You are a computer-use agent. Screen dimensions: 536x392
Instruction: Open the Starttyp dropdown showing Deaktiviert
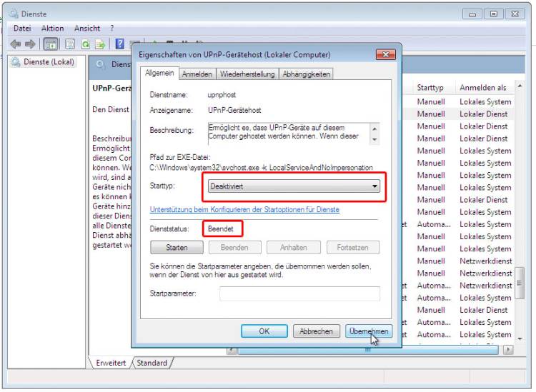click(293, 186)
